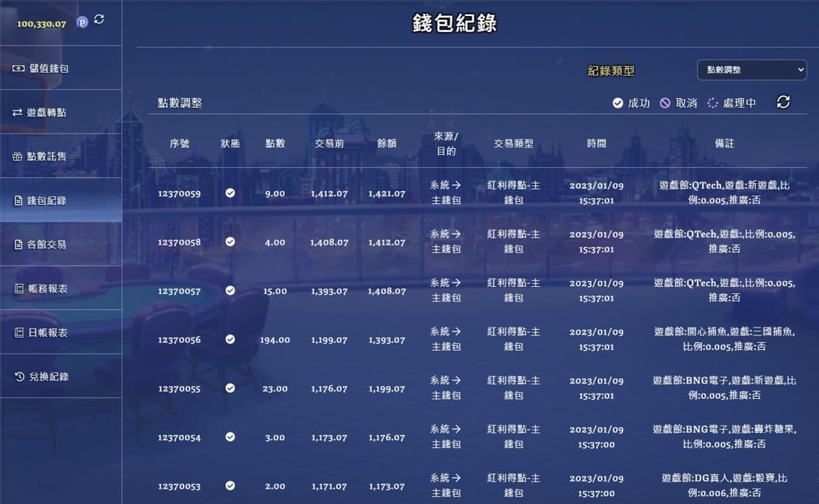Viewport: 819px width, 504px height.
Task: Click success status icon for record 12370053
Action: coord(230,486)
